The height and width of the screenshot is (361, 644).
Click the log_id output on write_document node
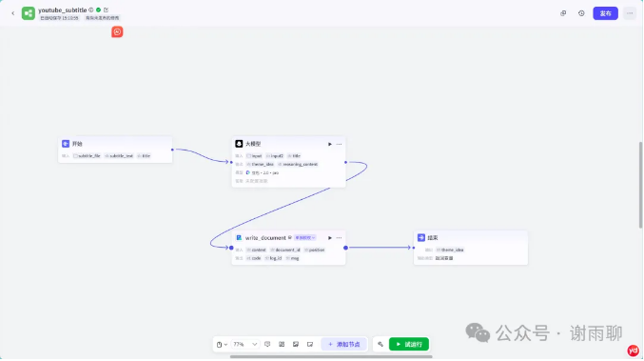coord(274,258)
